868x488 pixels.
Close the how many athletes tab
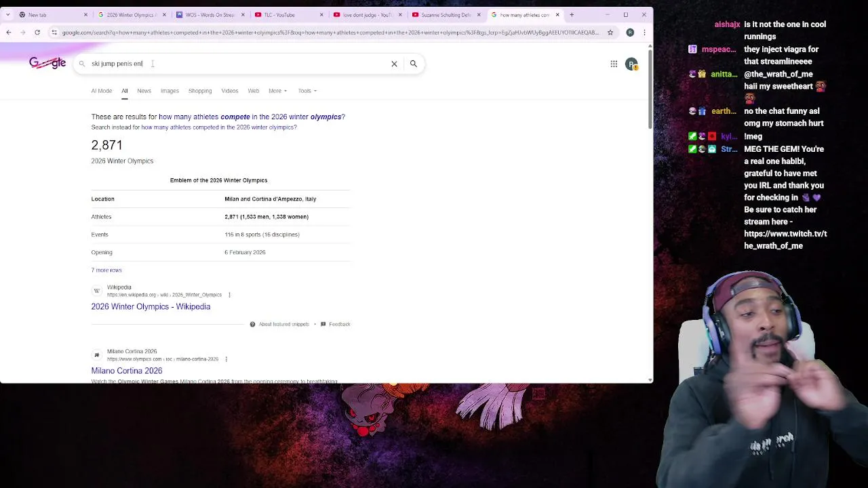tap(557, 15)
